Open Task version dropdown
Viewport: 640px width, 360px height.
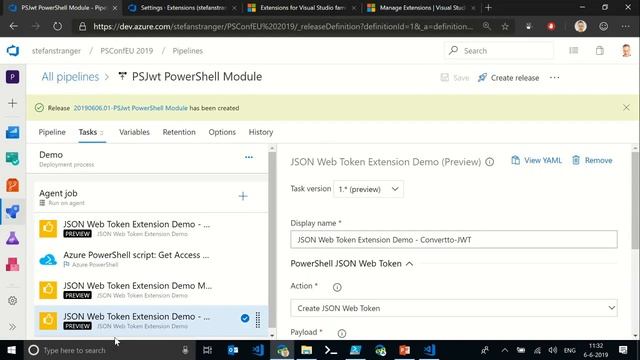pyautogui.click(x=368, y=189)
